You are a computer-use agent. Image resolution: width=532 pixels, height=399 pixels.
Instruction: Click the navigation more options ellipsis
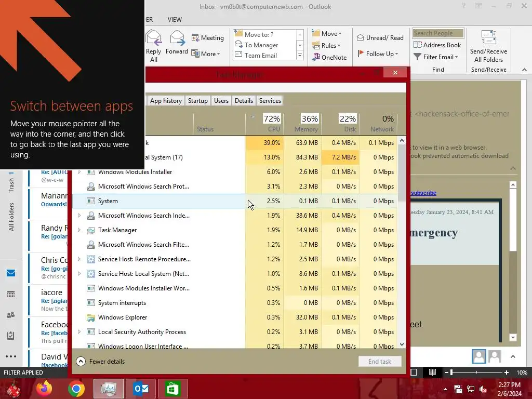[11, 356]
